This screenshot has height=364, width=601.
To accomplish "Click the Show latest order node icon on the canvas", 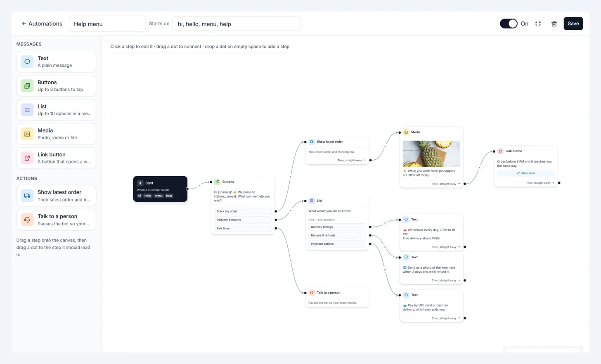I will point(312,142).
